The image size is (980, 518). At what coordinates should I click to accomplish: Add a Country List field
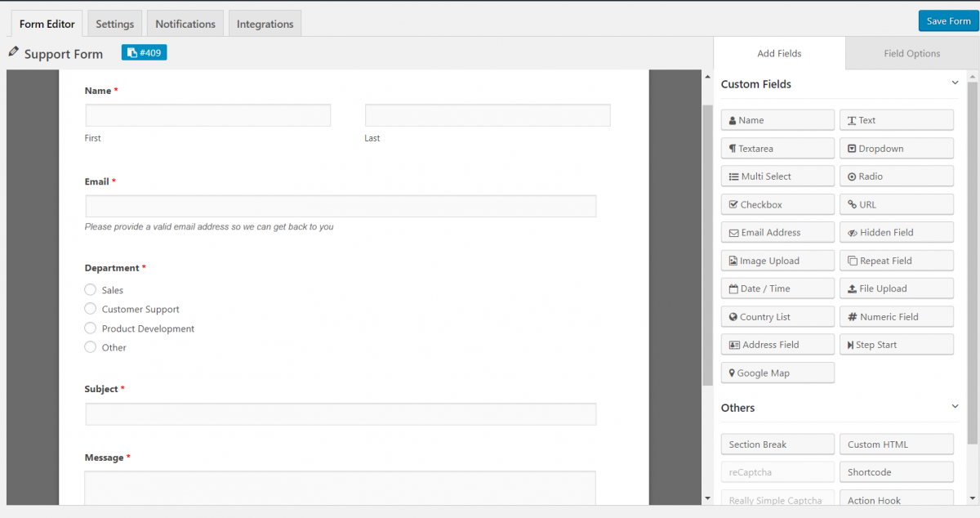(777, 316)
